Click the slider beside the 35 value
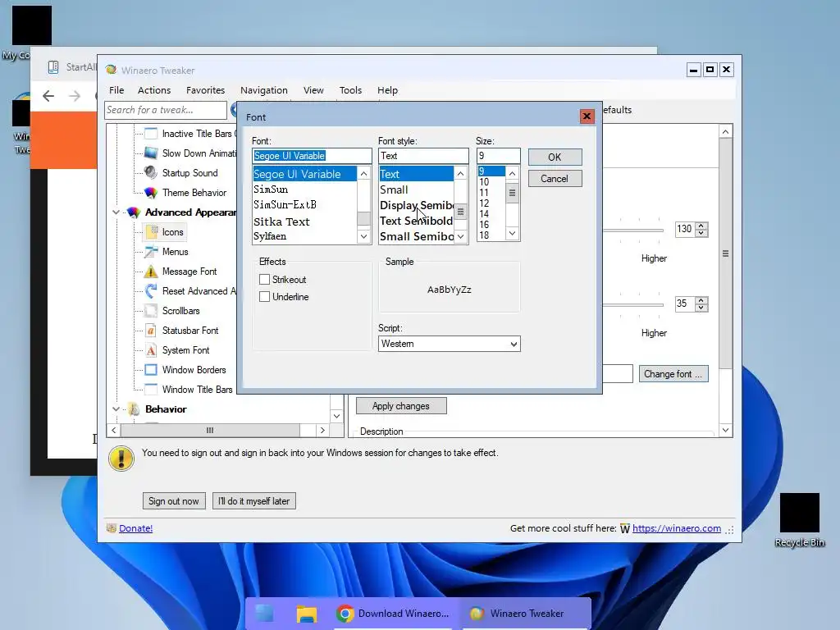Viewport: 840px width, 630px height. pyautogui.click(x=633, y=305)
